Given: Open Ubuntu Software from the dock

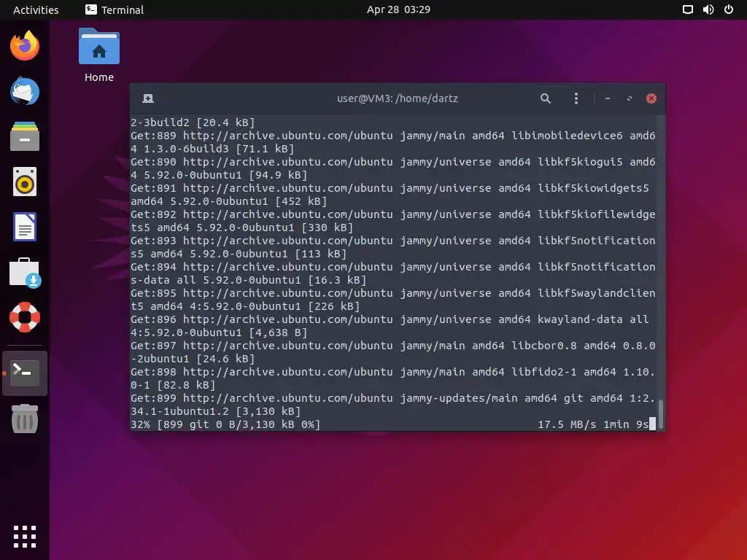Looking at the screenshot, I should pyautogui.click(x=25, y=273).
